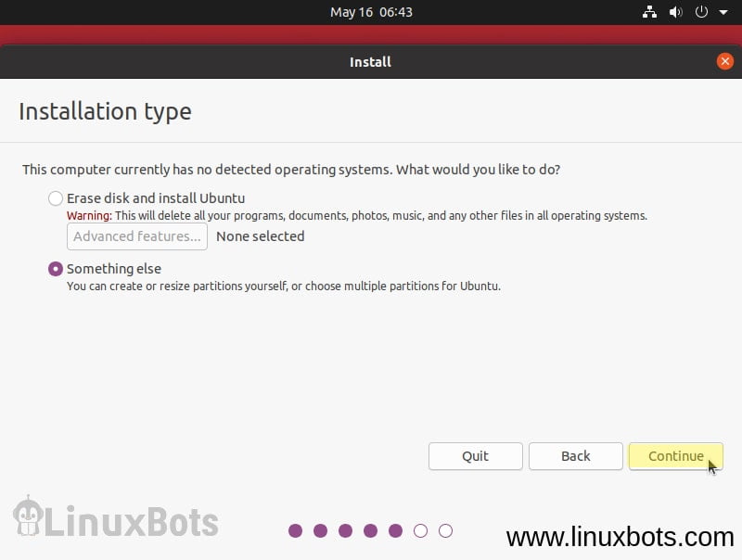Click the power icon in top bar
742x560 pixels.
click(699, 12)
